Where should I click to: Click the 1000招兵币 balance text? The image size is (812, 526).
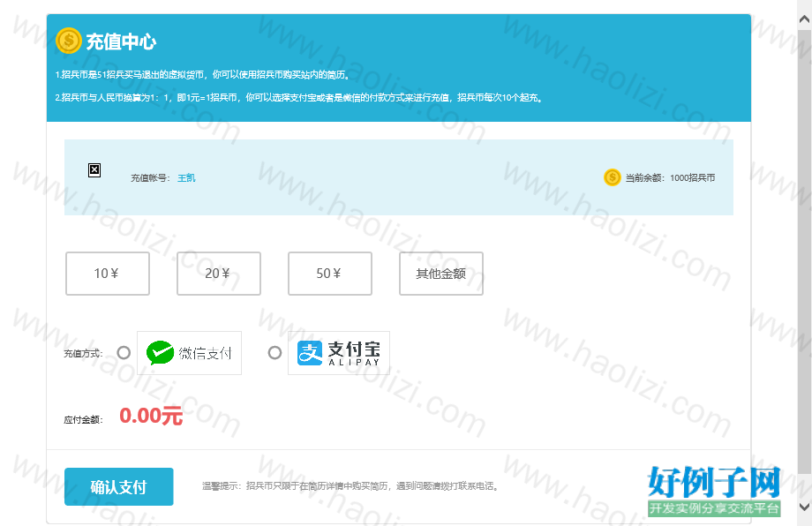[692, 177]
